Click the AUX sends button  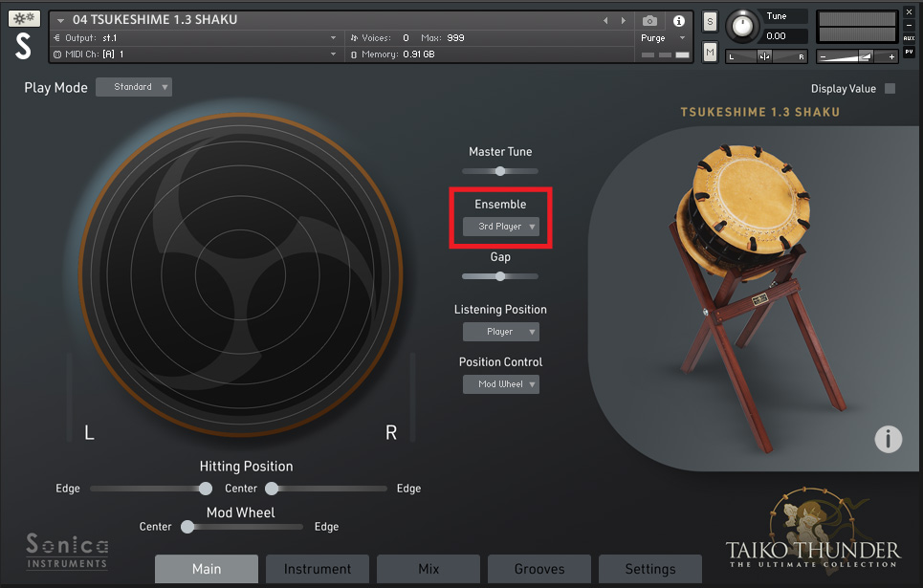click(909, 38)
